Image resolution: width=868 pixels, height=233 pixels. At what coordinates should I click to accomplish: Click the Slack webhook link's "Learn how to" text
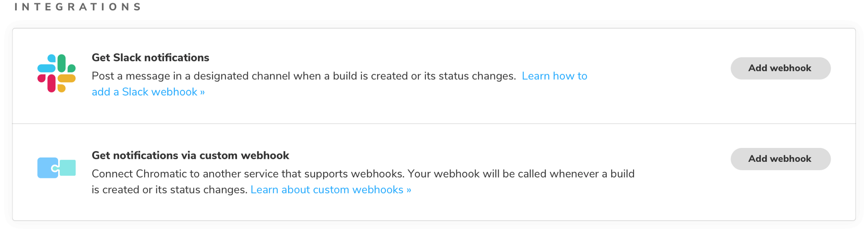tap(555, 76)
